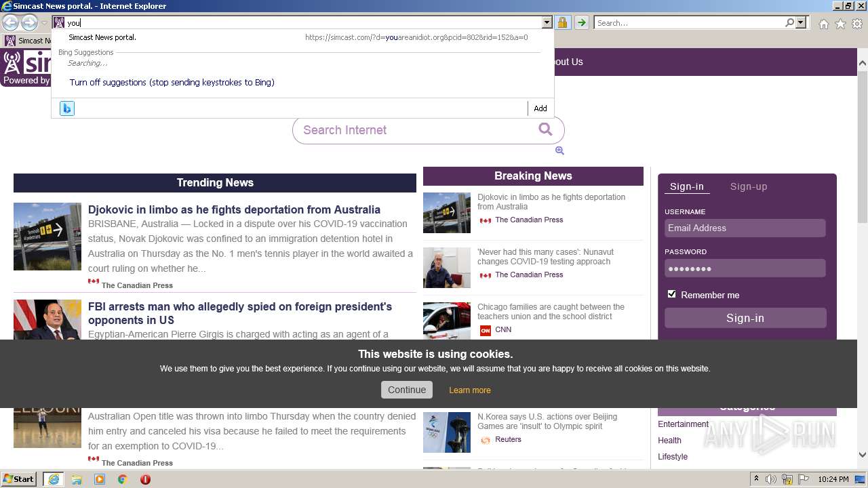Click Turn off suggestions link

tap(172, 83)
